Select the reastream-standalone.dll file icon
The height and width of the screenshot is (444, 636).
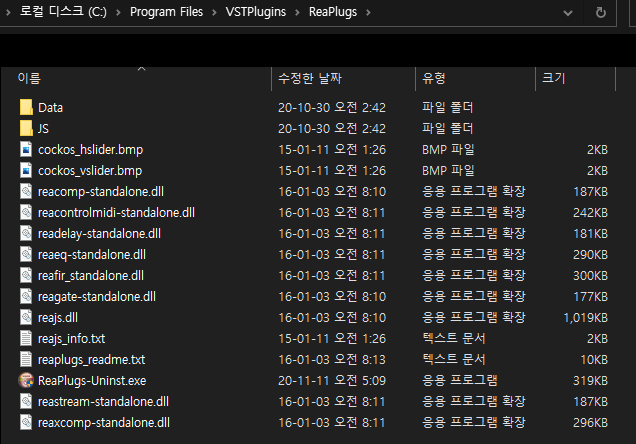pyautogui.click(x=26, y=401)
